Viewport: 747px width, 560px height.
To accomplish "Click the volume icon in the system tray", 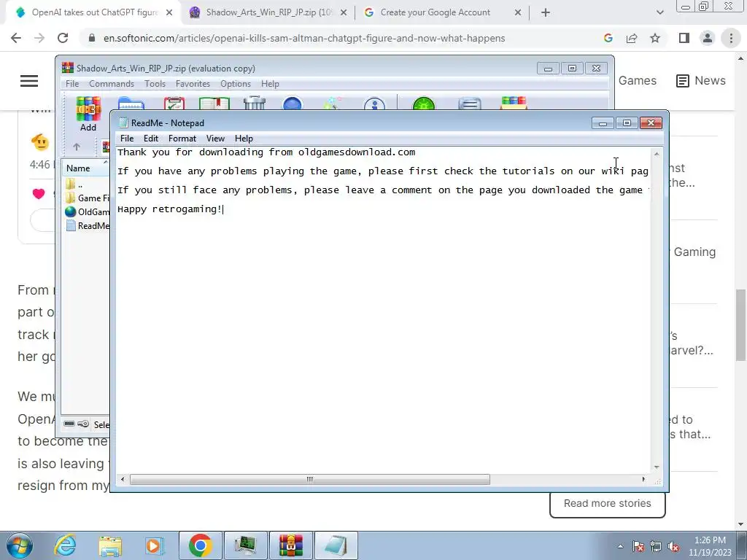I will tap(673, 547).
